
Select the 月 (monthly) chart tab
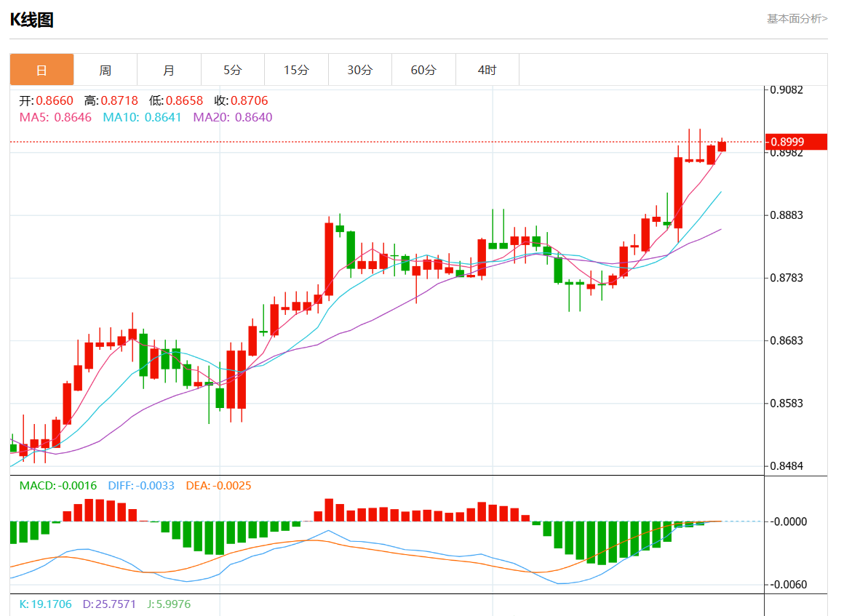pos(169,70)
